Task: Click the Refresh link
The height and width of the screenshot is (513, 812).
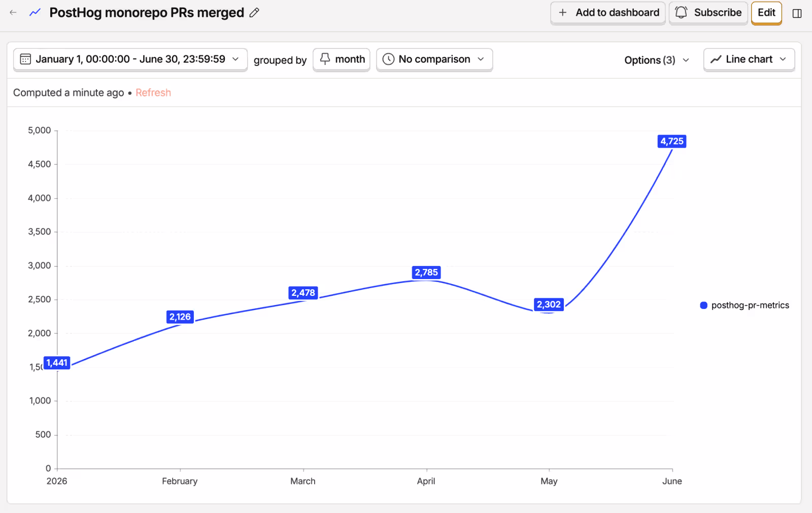Action: 153,92
